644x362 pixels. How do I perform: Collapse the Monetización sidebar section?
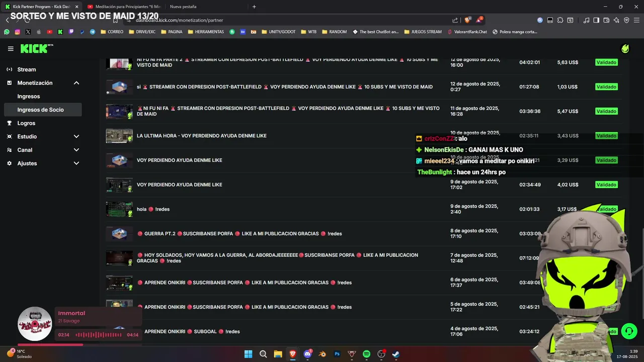tap(76, 83)
